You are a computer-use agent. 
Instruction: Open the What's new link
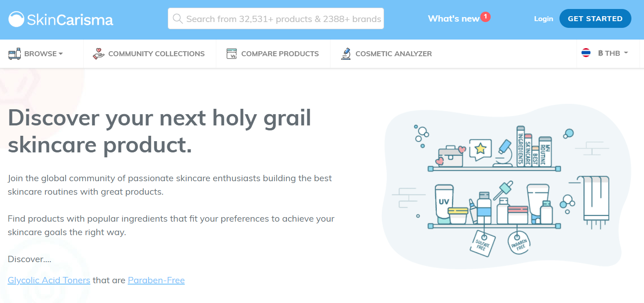(x=453, y=19)
